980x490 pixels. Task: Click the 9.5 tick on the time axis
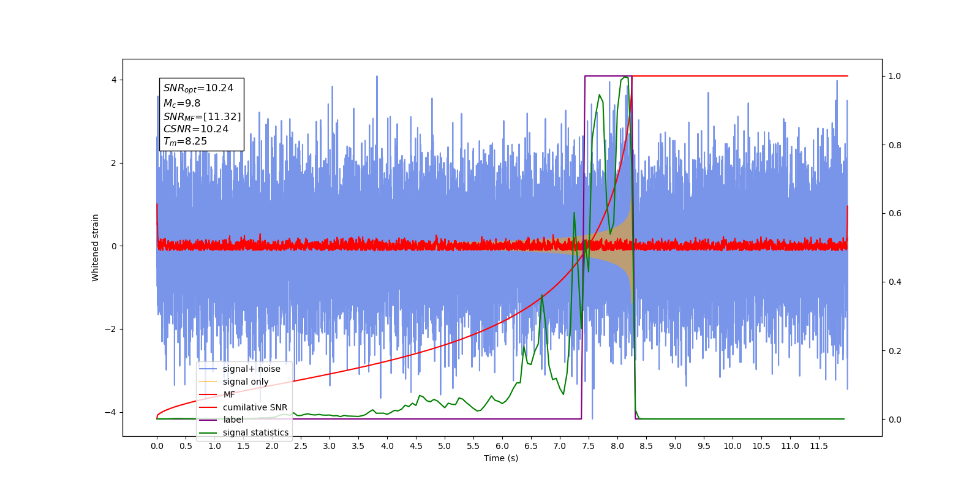(704, 446)
